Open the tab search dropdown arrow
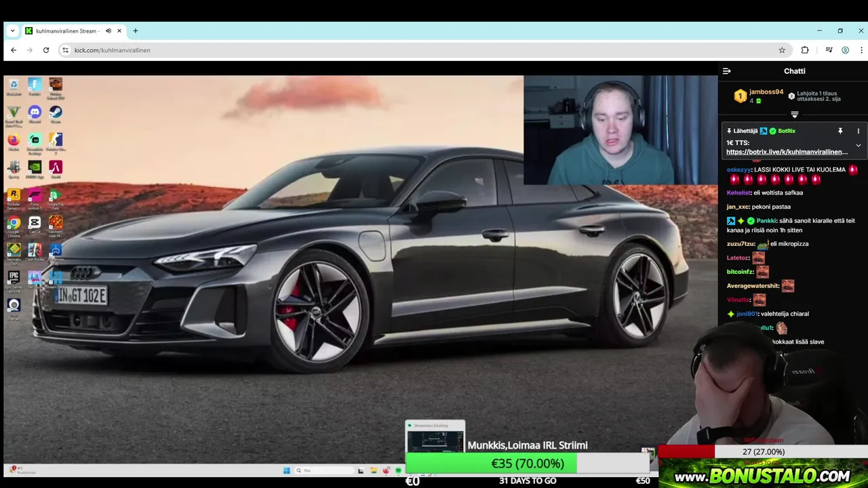The image size is (868, 488). 12,31
